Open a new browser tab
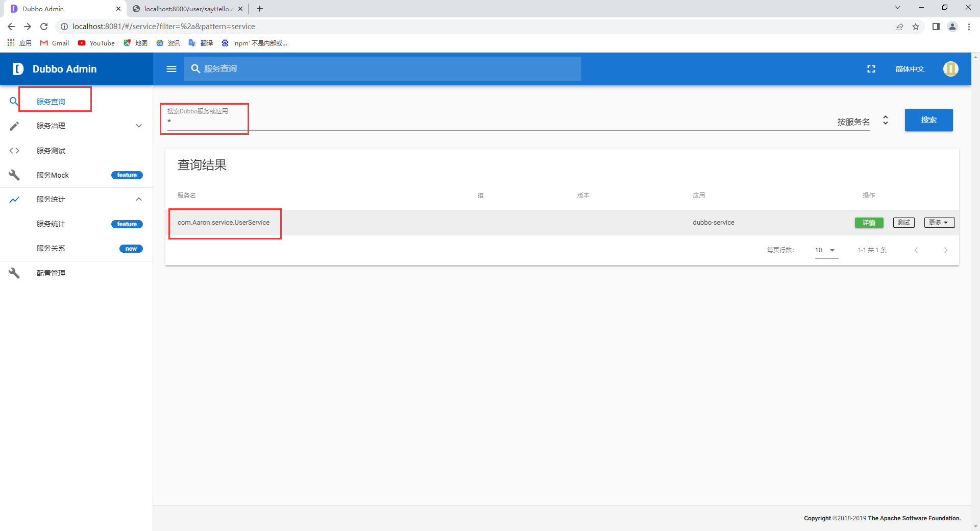Screen dimensions: 980x531 pos(260,9)
